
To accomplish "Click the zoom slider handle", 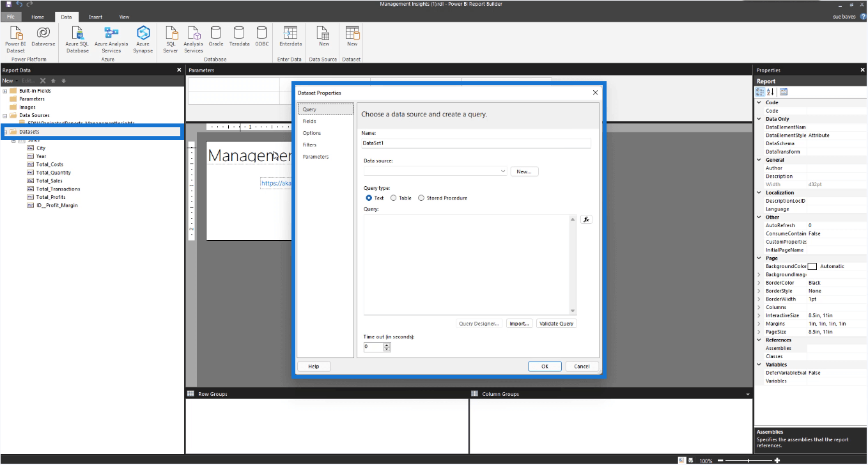I will coord(747,461).
